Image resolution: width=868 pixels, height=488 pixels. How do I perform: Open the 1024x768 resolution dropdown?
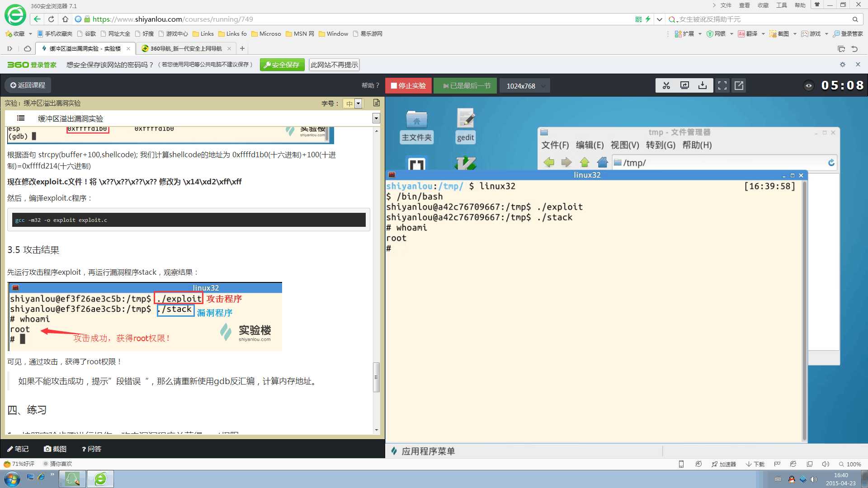click(x=525, y=86)
